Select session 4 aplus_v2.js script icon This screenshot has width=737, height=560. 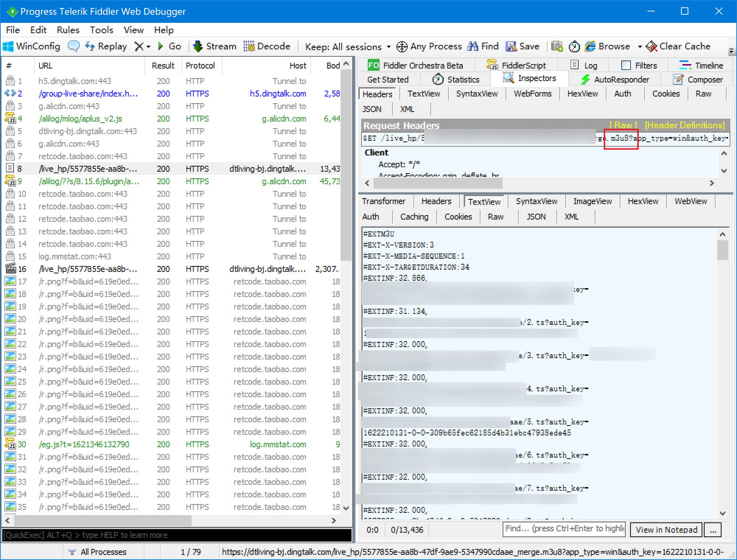pos(10,119)
